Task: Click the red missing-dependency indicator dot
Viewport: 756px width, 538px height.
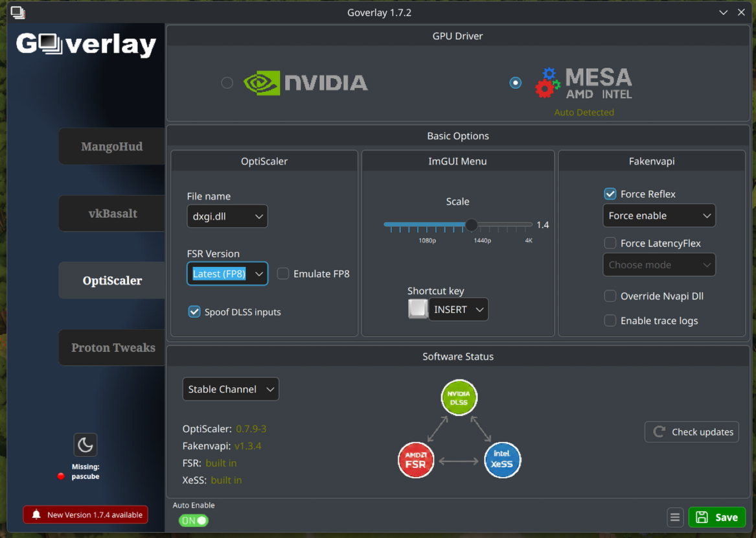Action: [61, 476]
